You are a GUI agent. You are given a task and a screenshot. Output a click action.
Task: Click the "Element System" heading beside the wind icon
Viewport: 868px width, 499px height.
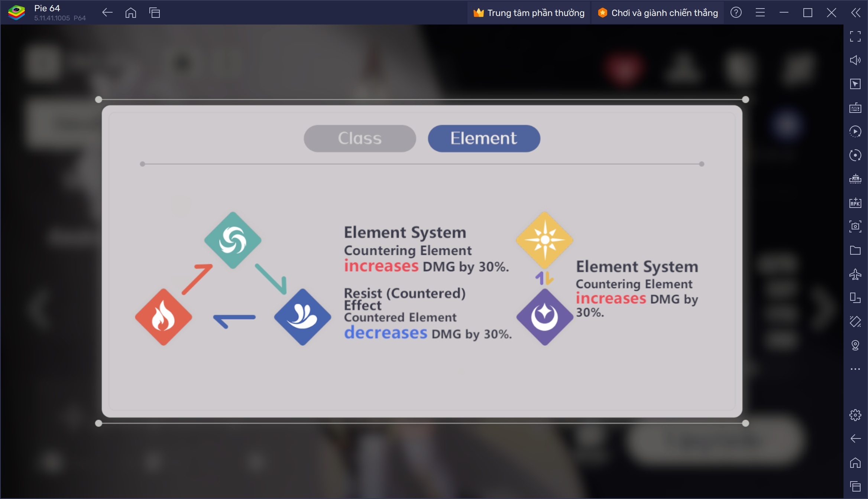tap(405, 232)
